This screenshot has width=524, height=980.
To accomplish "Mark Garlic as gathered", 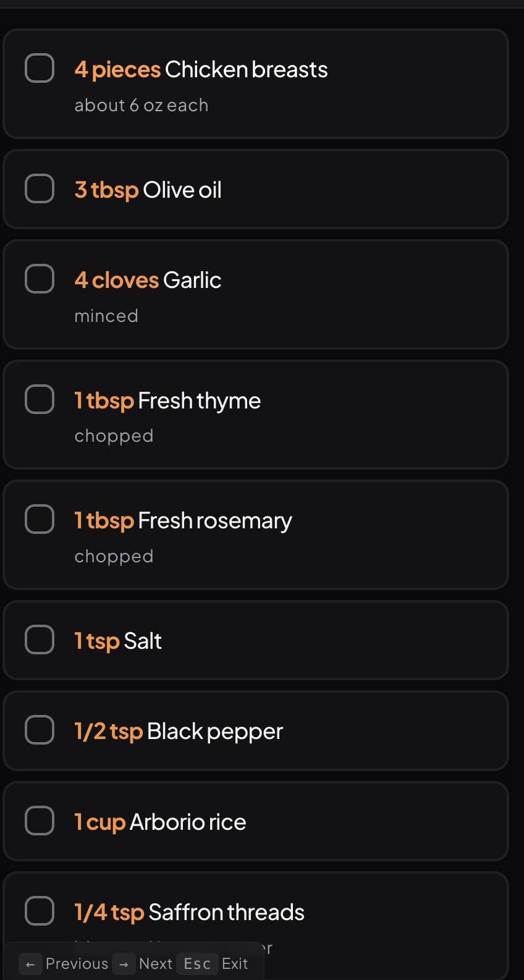I will coord(40,279).
